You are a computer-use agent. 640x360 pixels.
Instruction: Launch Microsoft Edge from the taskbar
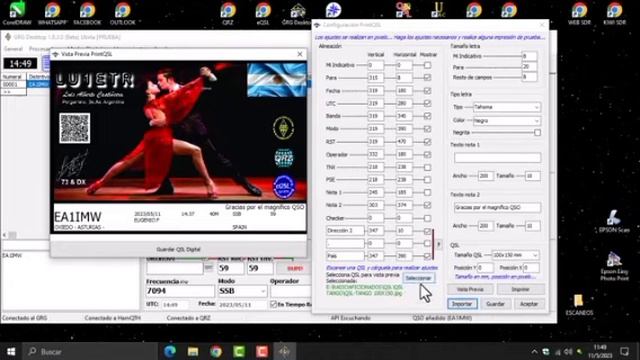click(170, 351)
